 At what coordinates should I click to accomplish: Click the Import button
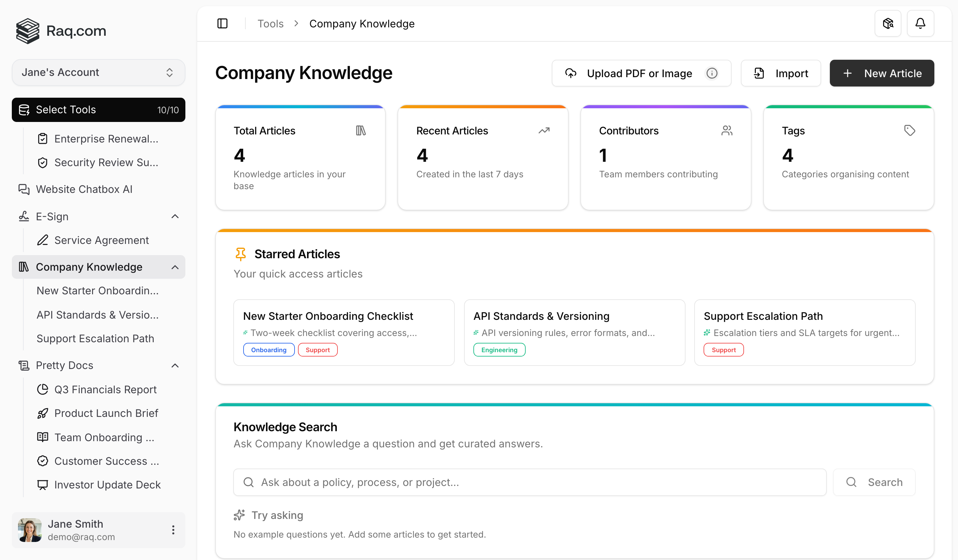tap(781, 73)
